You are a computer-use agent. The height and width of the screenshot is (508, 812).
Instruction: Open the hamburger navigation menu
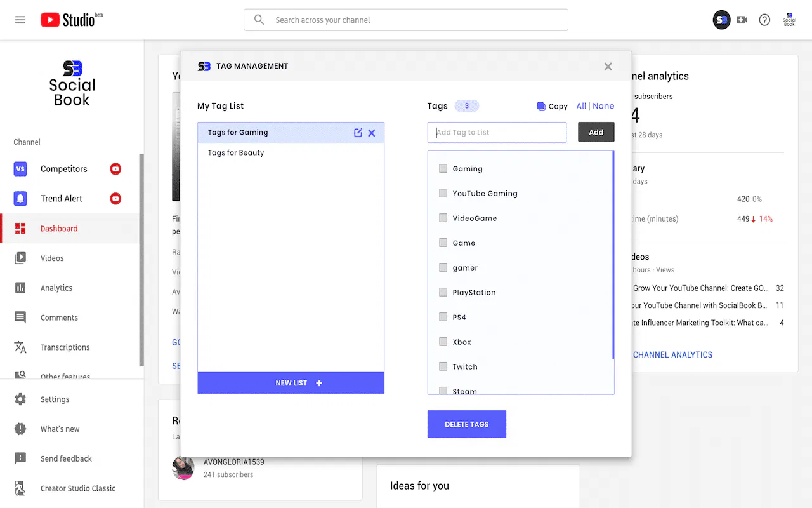[20, 20]
